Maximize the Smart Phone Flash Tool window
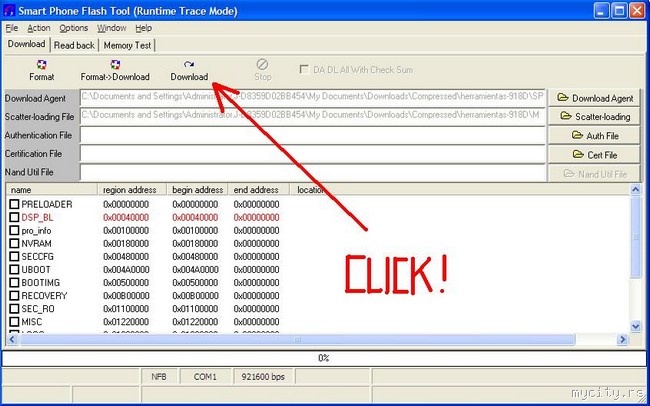This screenshot has height=406, width=650. (619, 11)
